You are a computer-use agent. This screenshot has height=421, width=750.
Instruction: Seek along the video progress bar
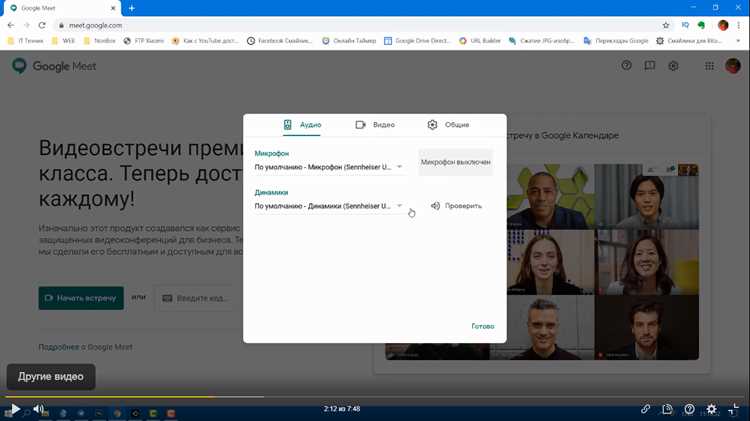click(375, 397)
